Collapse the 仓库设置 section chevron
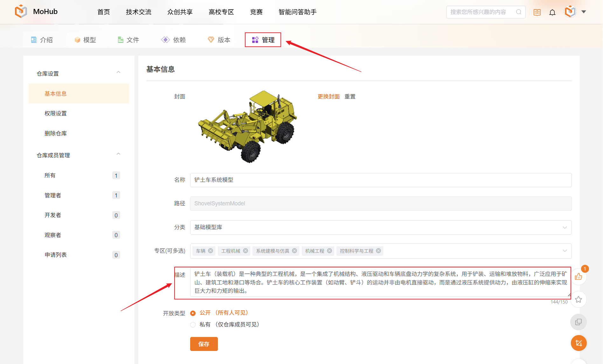This screenshot has width=603, height=364. point(118,72)
